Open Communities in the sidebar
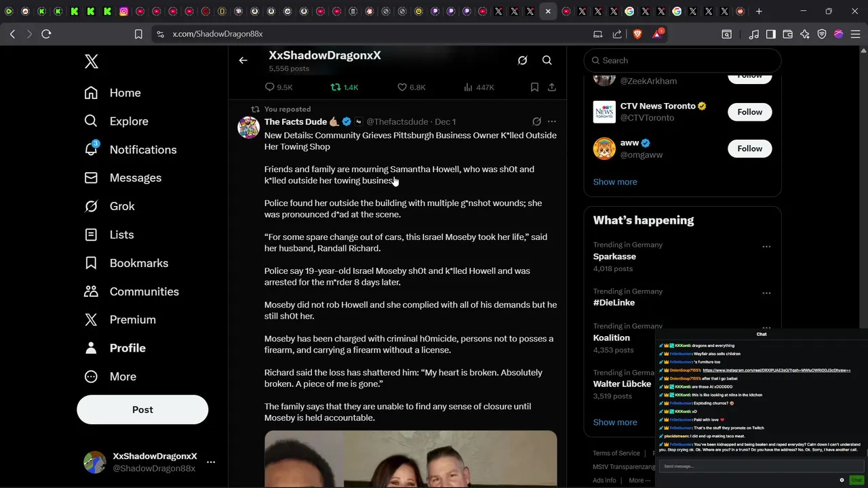 pos(132,291)
